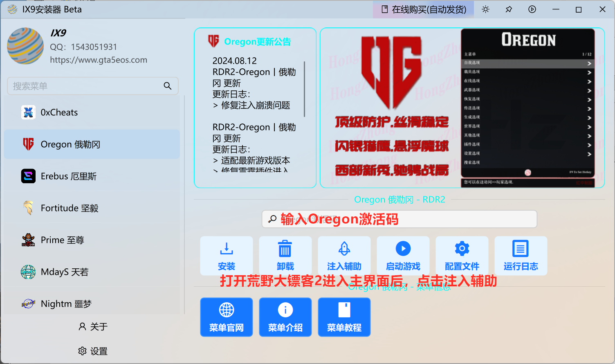Click the 安装 install button
The height and width of the screenshot is (364, 615).
pos(227,256)
